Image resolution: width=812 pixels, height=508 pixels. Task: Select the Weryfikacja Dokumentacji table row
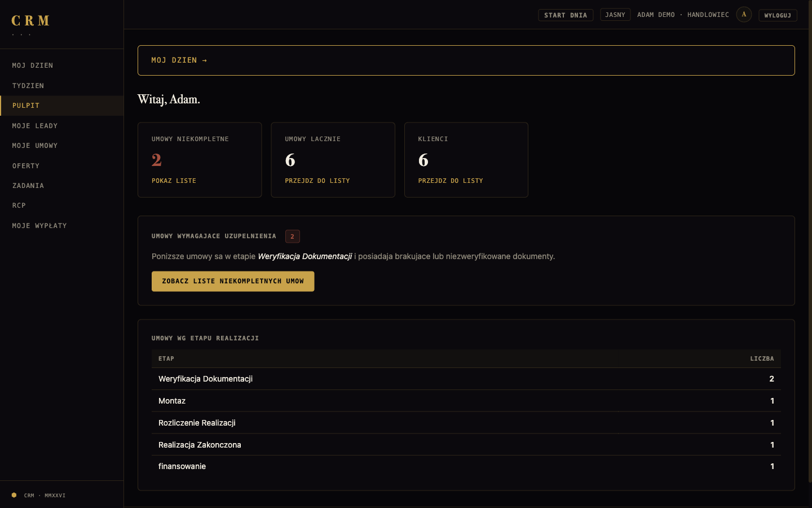[466, 379]
